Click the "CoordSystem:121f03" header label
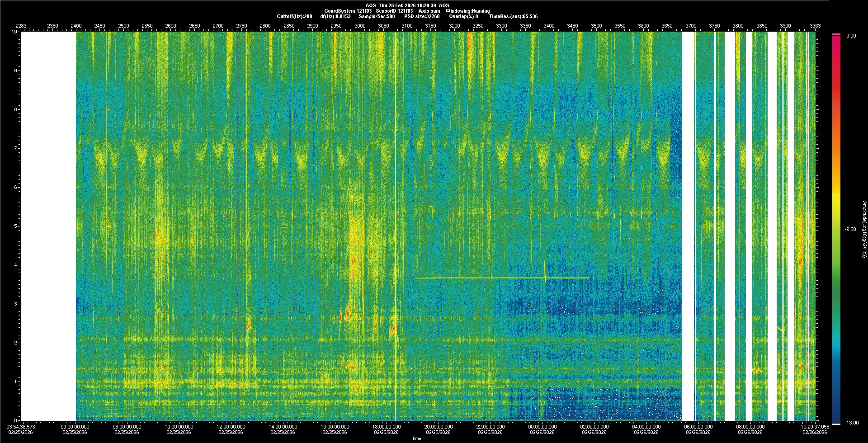The width and height of the screenshot is (868, 443). (x=348, y=11)
